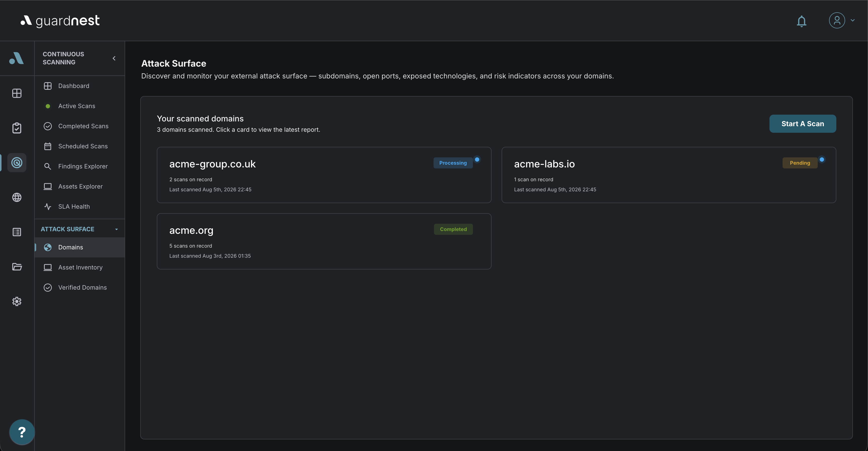Screen dimensions: 868x451
Task: Click the SLA Health pulse icon
Action: [48, 207]
